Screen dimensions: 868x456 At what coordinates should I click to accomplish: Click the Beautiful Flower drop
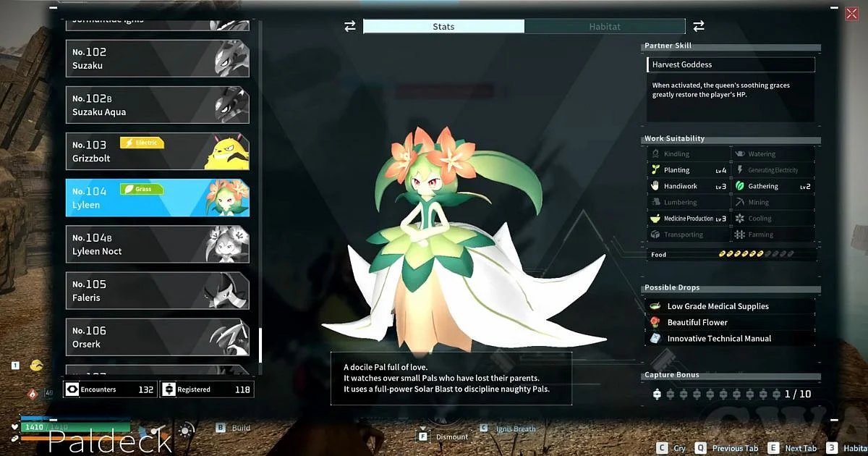click(x=731, y=322)
